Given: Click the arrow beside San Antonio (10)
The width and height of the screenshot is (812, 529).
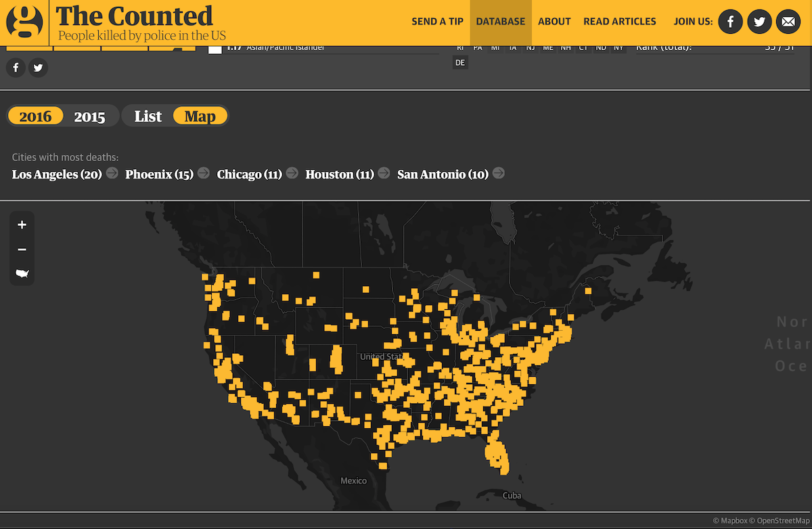Looking at the screenshot, I should coord(498,173).
